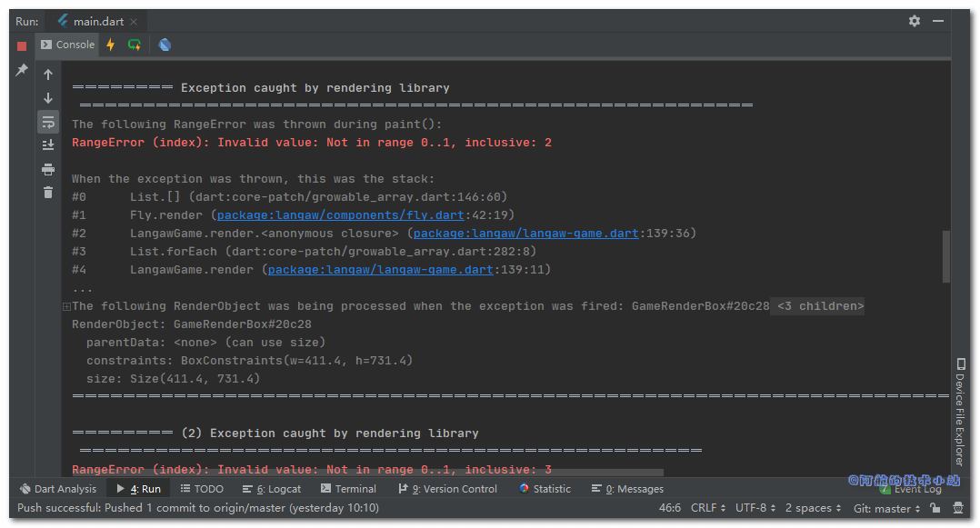Viewport: 980px width, 528px height.
Task: Jump up the stack trace with up arrow
Action: click(48, 75)
